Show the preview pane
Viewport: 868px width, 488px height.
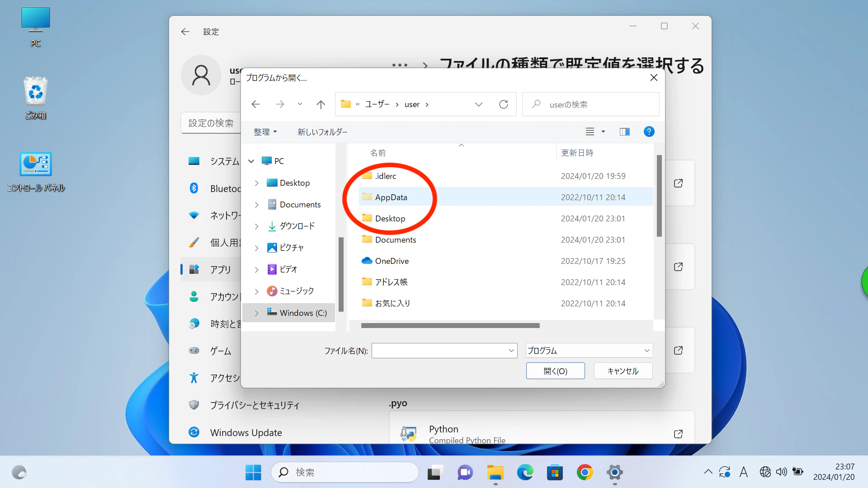point(624,131)
